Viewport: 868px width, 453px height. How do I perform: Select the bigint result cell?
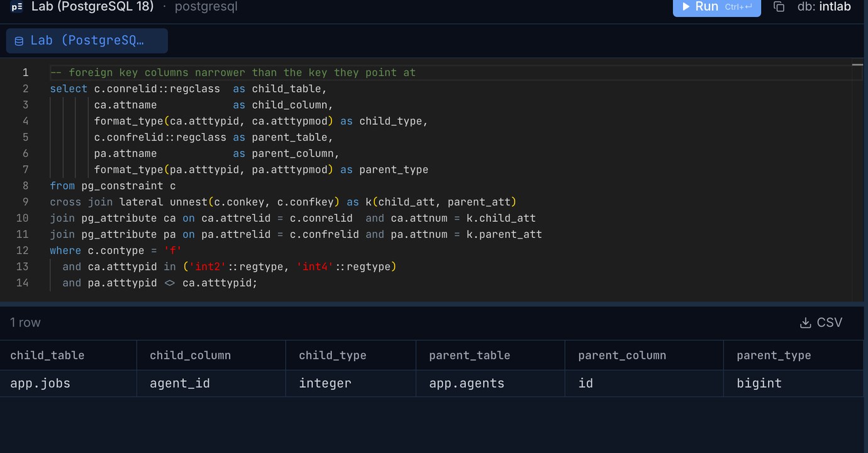793,383
